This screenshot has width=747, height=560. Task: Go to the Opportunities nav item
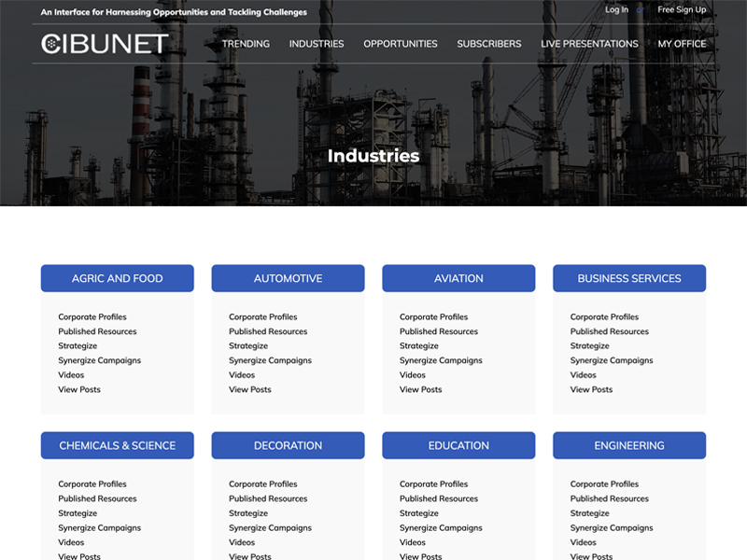click(401, 44)
